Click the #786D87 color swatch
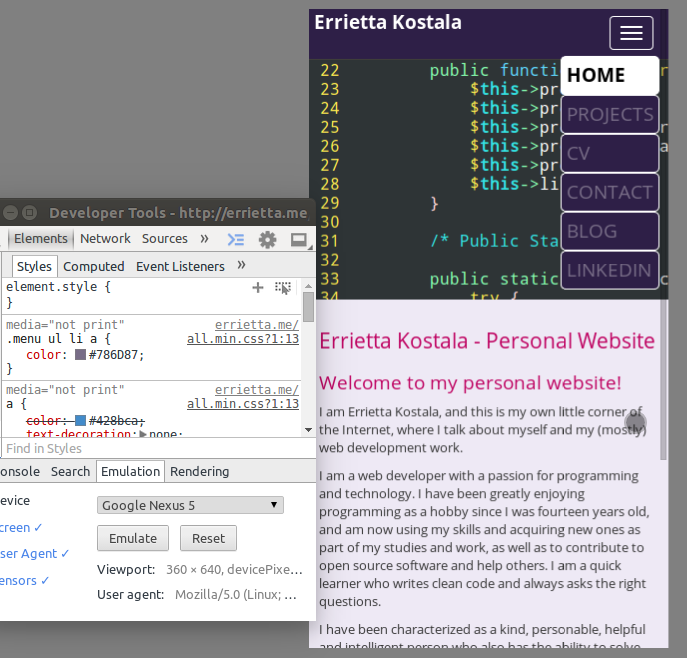Viewport: 687px width, 658px height. [x=80, y=354]
